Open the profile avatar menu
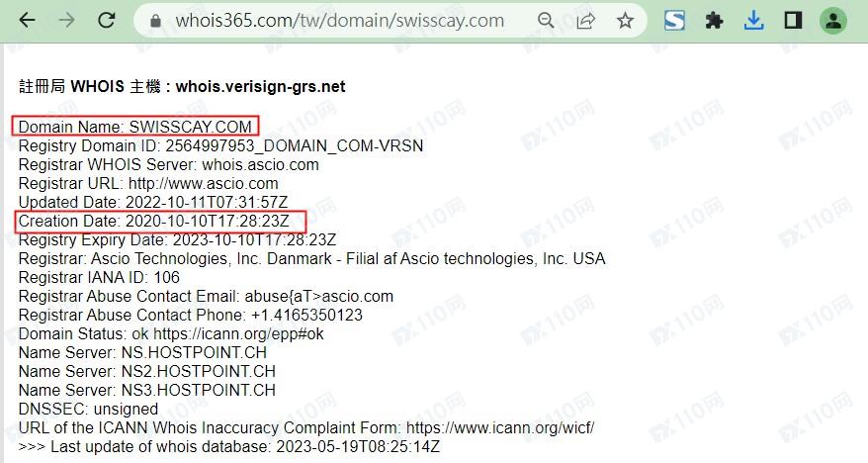The height and width of the screenshot is (463, 868). 833,21
